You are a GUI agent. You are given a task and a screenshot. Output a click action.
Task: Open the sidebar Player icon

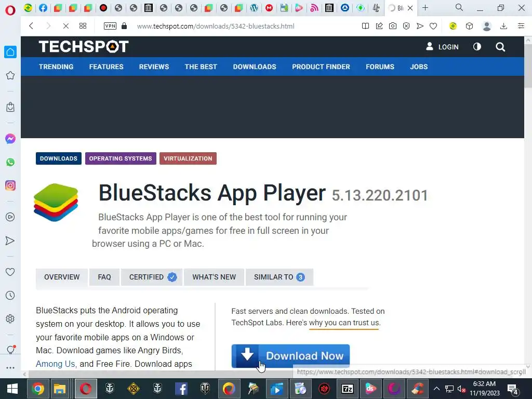(10, 217)
